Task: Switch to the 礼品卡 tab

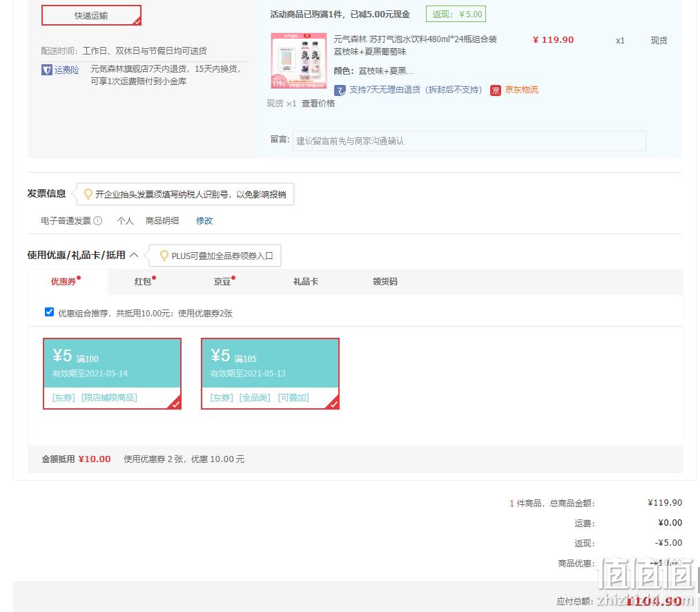Action: point(306,281)
